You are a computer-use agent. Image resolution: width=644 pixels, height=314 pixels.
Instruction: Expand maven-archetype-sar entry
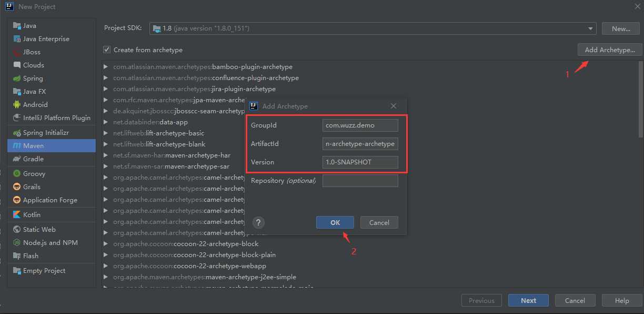click(106, 166)
